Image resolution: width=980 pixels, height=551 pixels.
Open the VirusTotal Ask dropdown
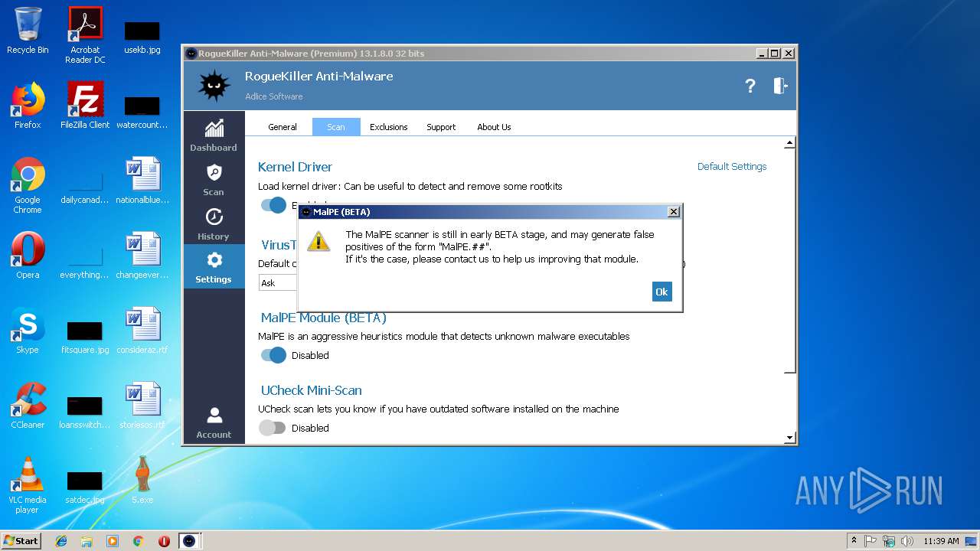(278, 283)
